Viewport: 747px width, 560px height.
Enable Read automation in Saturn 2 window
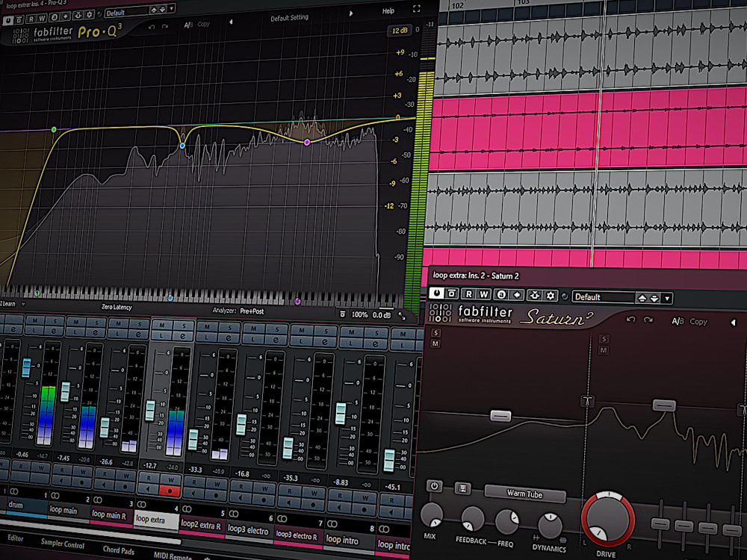(469, 294)
